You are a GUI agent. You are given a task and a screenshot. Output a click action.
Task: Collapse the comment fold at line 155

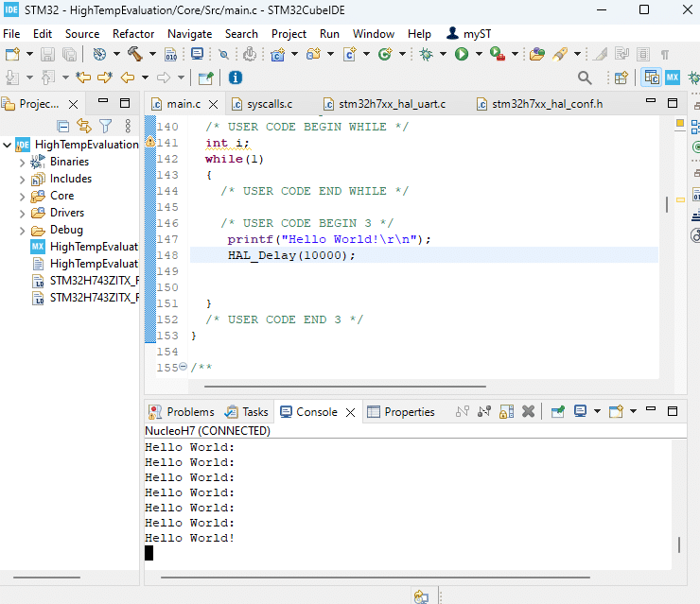183,367
